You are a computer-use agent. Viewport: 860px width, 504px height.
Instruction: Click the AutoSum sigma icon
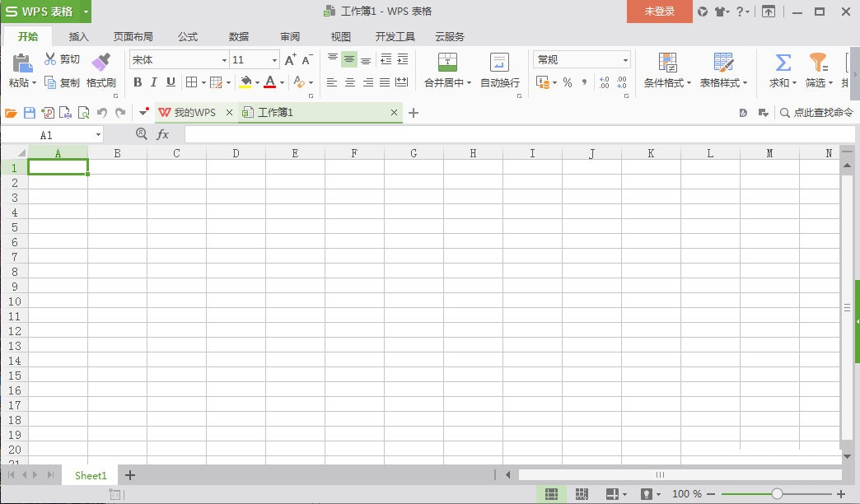pyautogui.click(x=783, y=63)
